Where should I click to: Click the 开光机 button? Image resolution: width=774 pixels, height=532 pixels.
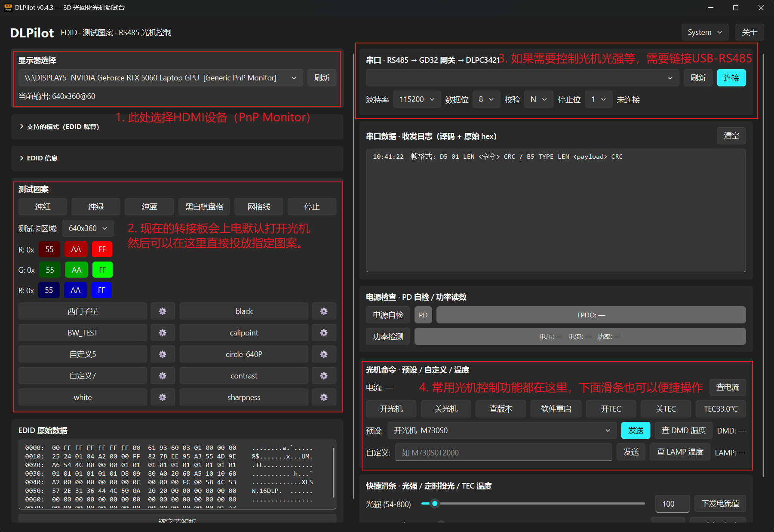[391, 409]
